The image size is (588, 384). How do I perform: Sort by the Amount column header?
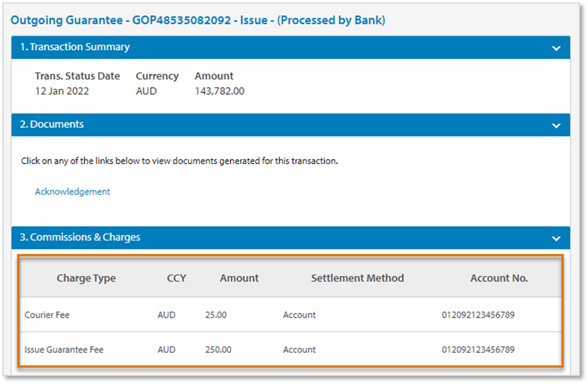tap(239, 278)
